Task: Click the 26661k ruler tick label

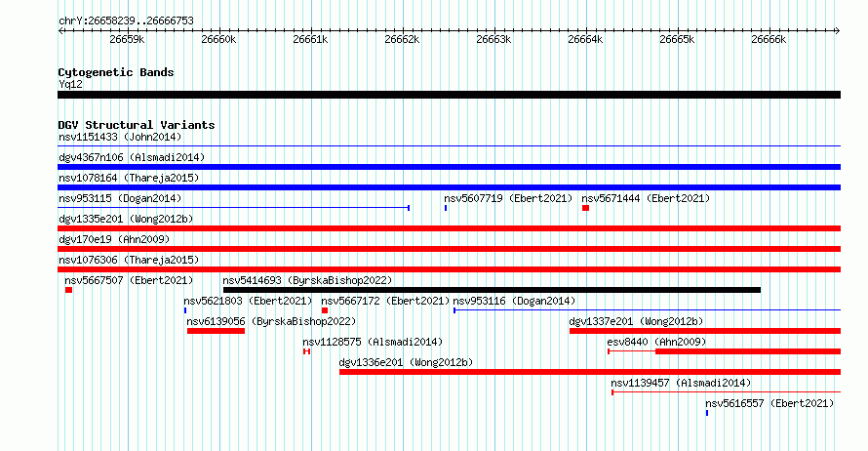Action: (310, 39)
